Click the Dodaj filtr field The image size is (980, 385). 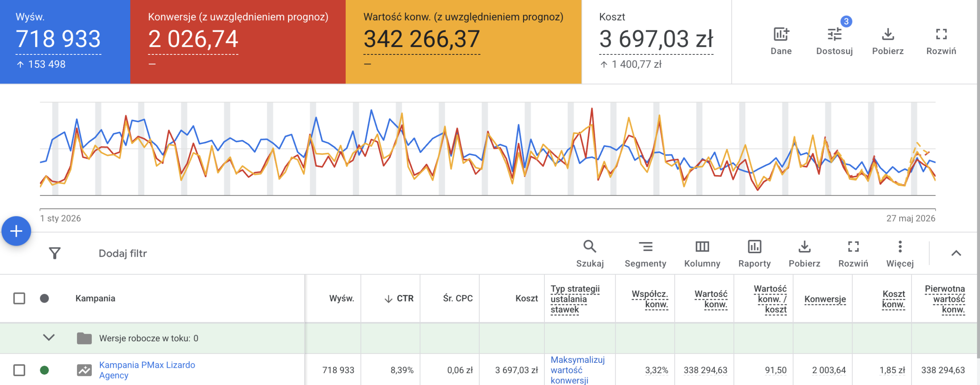tap(122, 253)
